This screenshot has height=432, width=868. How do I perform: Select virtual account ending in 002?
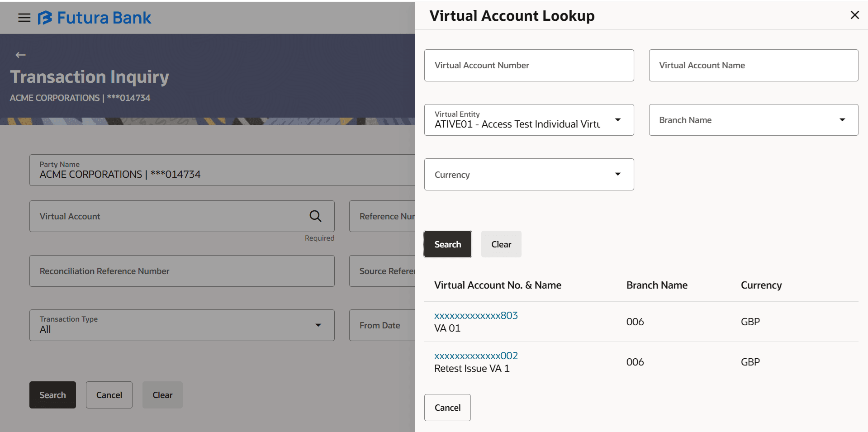[x=476, y=356]
